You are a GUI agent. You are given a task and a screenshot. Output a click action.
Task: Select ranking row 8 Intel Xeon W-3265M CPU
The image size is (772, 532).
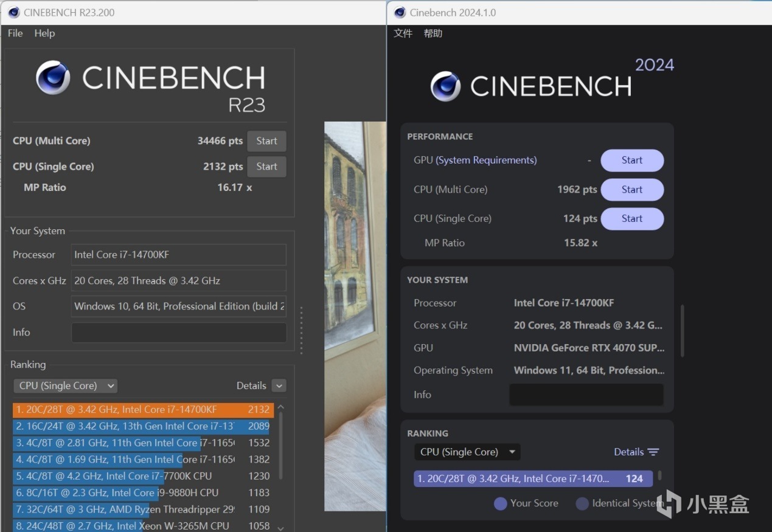pyautogui.click(x=143, y=526)
